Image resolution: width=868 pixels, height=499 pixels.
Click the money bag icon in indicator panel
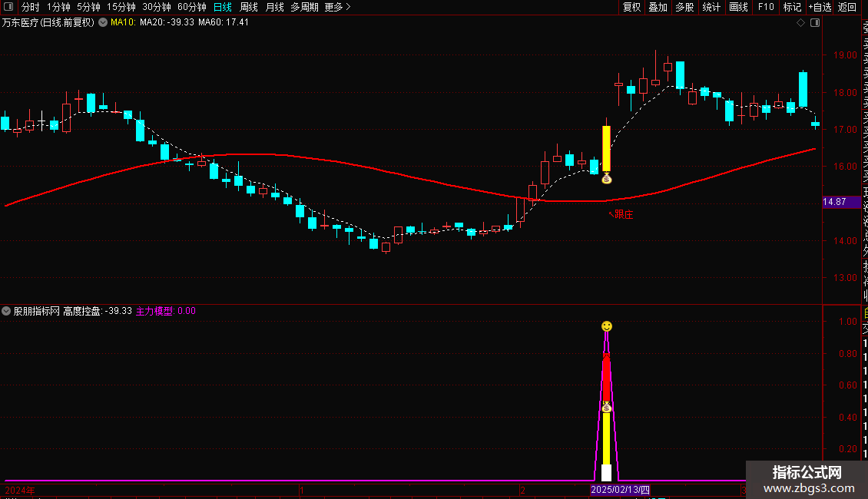pyautogui.click(x=607, y=407)
